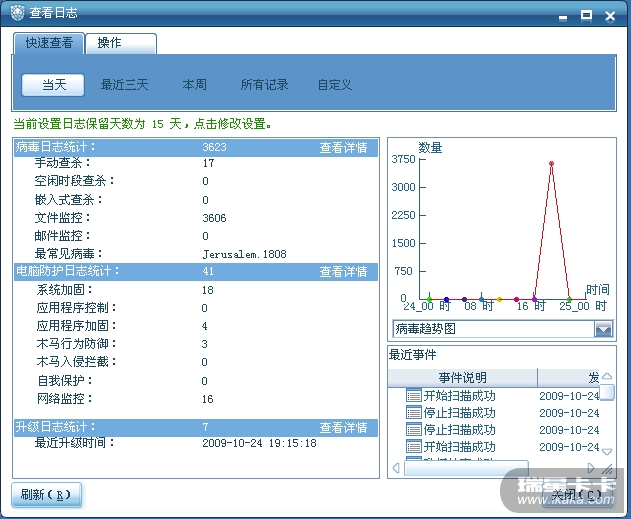Click the 刷新(R) button
The height and width of the screenshot is (519, 631).
tap(46, 494)
